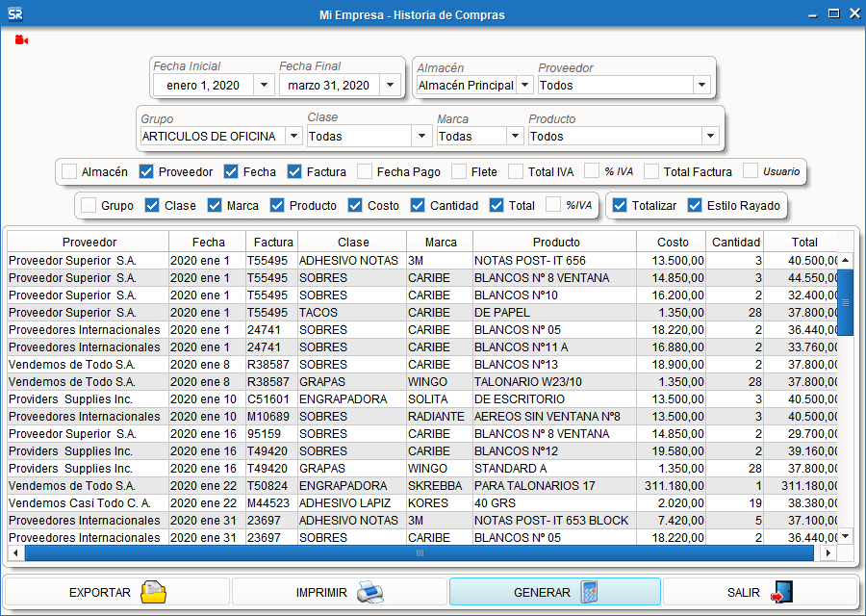
Task: Click the vertical scrollbar thumb
Action: point(845,303)
